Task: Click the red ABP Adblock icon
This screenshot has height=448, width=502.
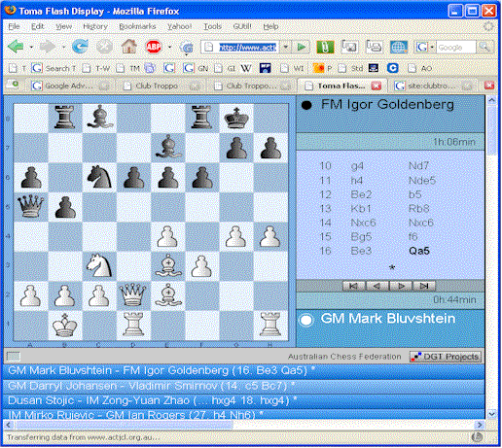Action: tap(154, 47)
